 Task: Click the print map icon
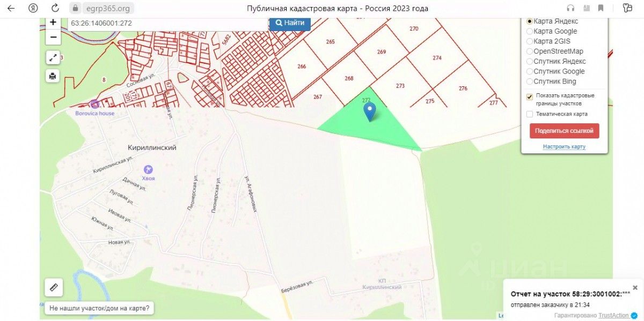point(53,76)
